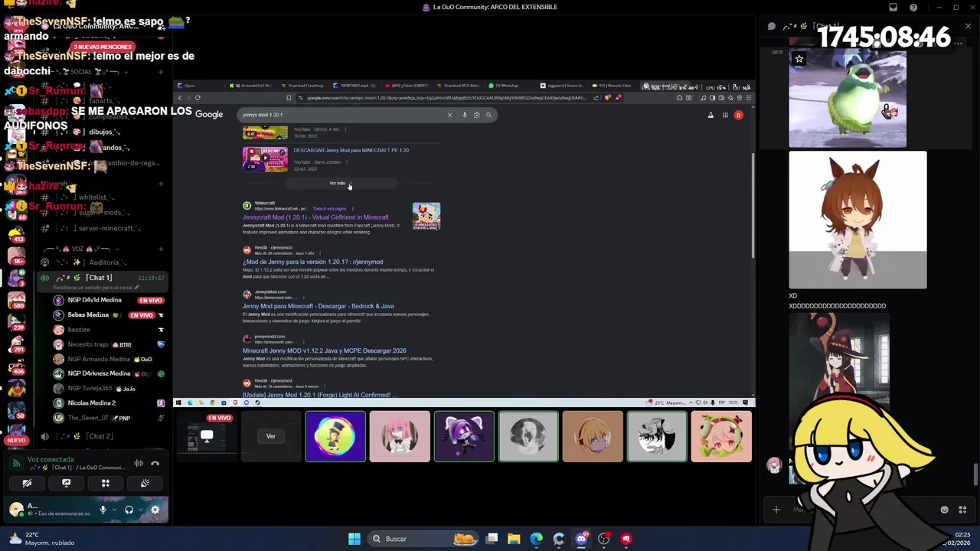Open server with 239 notification badge
The width and height of the screenshot is (980, 551).
15,321
